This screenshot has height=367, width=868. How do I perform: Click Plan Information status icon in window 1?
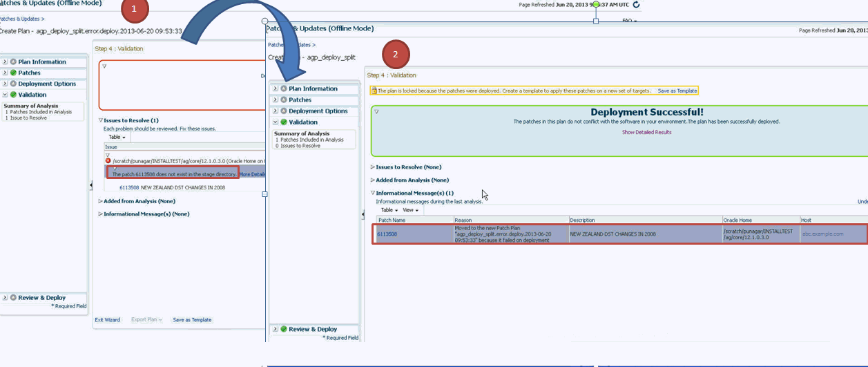[13, 62]
